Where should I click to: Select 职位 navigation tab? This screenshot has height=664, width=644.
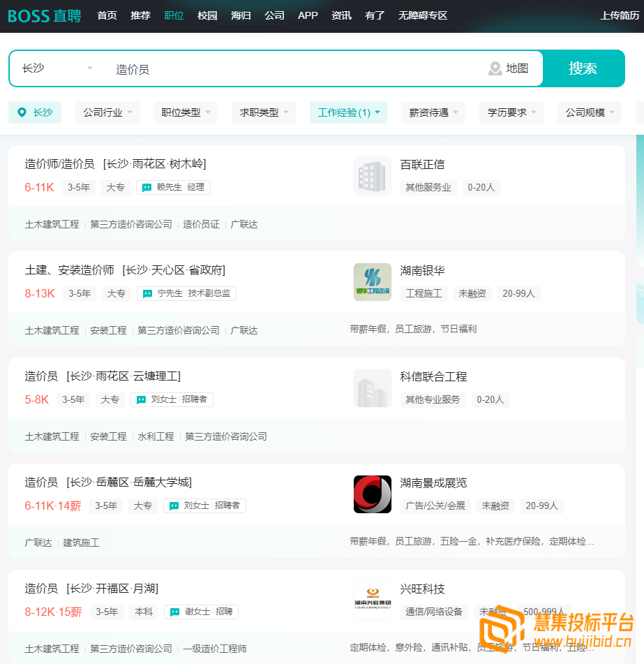coord(174,15)
